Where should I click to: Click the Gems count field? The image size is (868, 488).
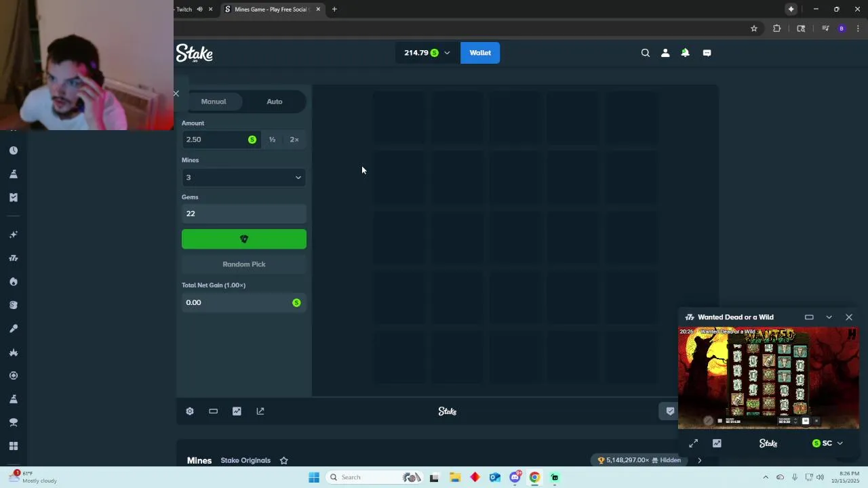[x=244, y=213]
